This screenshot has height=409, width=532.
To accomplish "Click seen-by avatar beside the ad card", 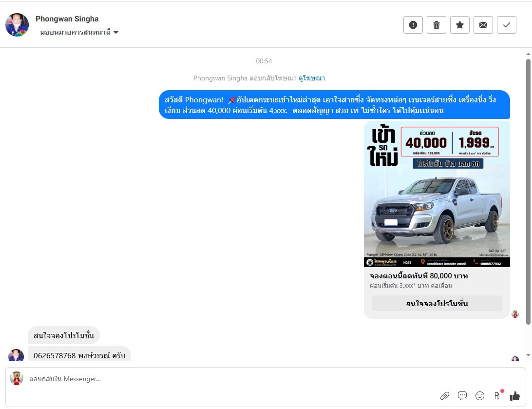I will click(515, 314).
